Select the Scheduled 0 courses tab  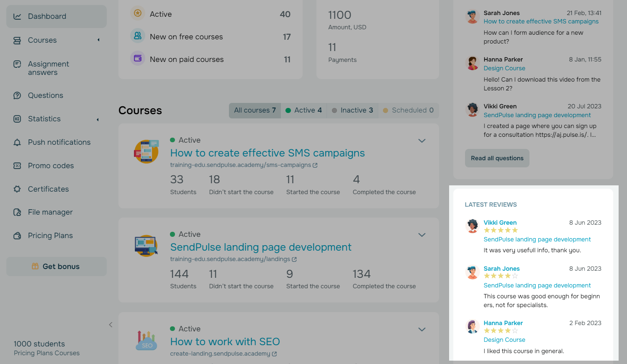pos(408,110)
